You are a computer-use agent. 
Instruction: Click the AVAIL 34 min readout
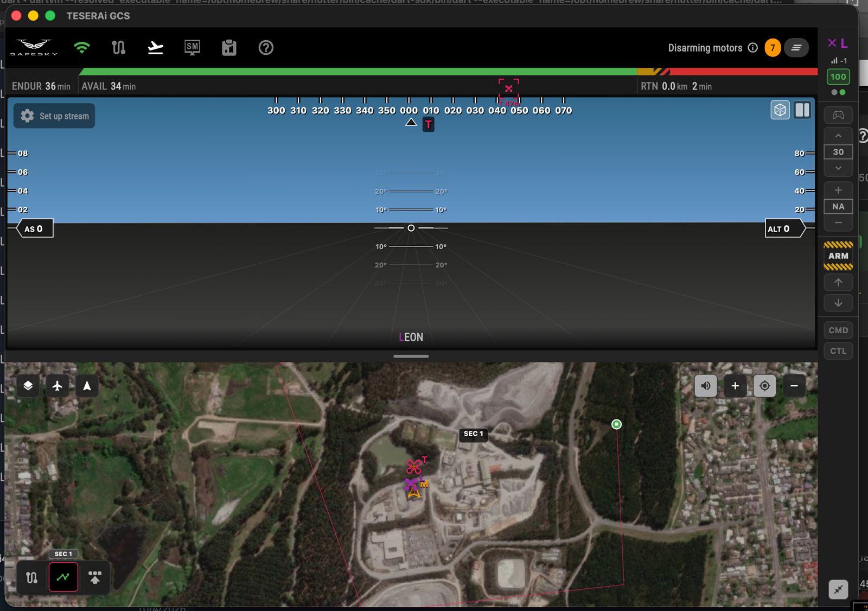coord(108,86)
